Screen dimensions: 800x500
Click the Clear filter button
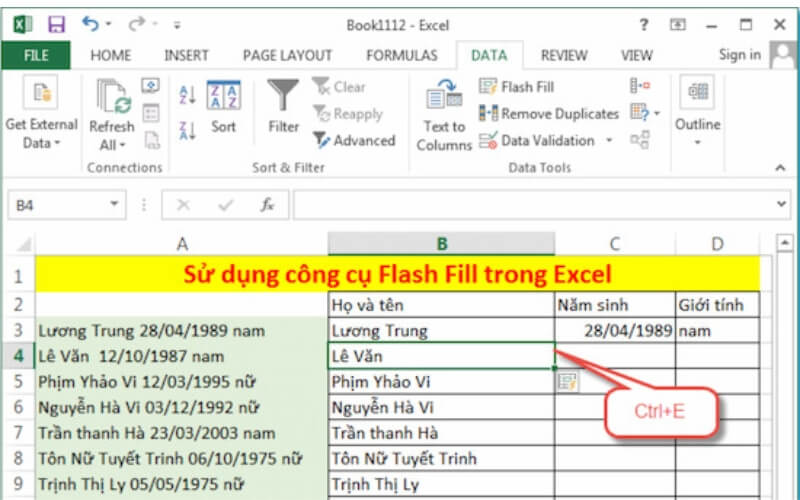point(339,87)
